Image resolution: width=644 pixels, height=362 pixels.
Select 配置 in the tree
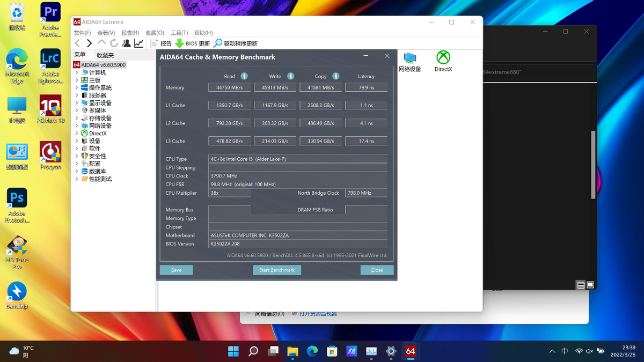click(91, 164)
